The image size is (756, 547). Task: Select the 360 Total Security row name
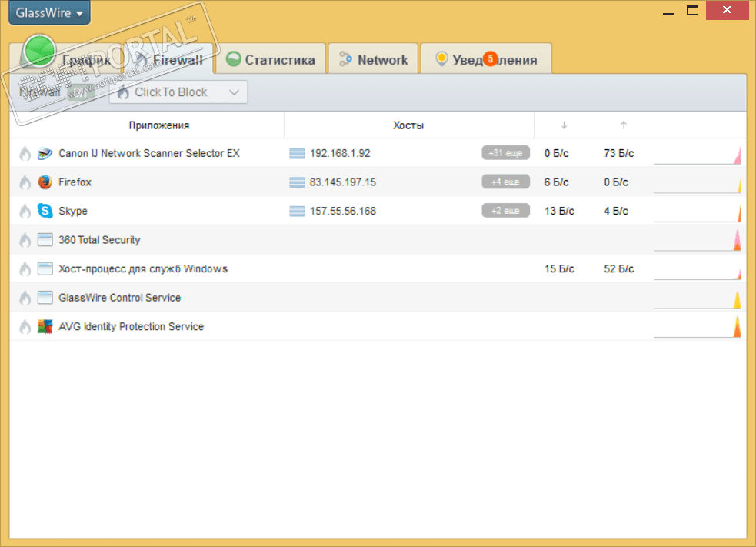tap(99, 240)
